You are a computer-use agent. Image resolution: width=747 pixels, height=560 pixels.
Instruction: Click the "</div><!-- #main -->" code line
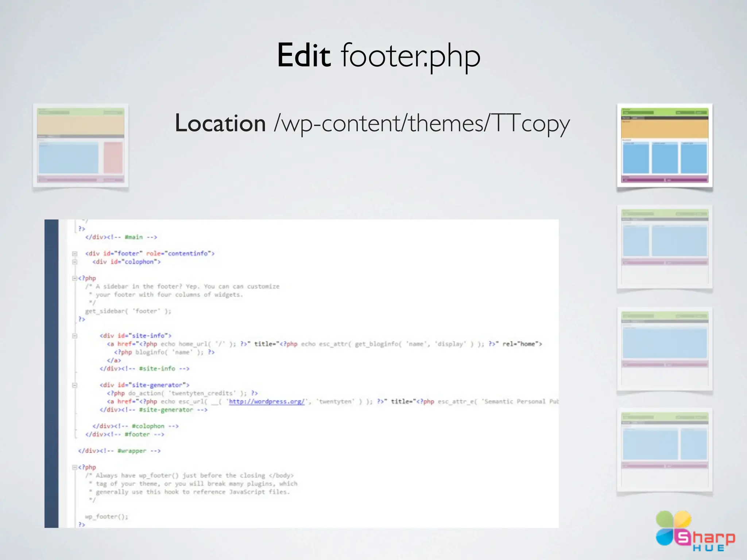(121, 237)
